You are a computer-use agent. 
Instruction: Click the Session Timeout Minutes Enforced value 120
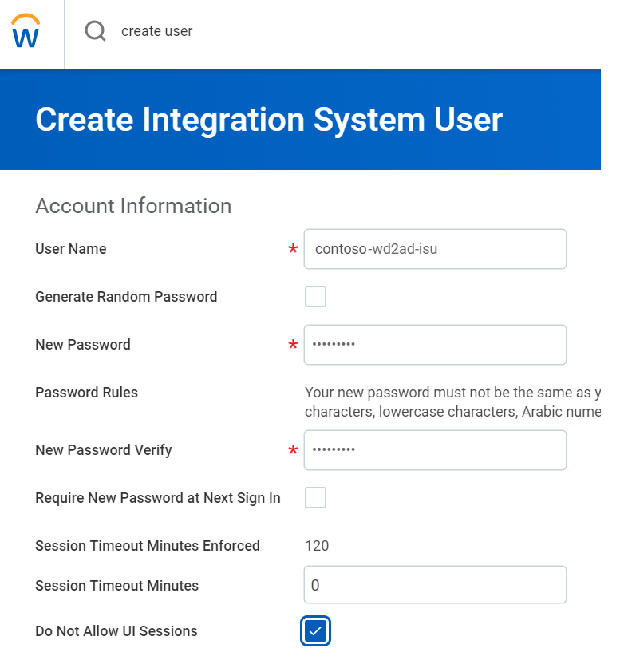pyautogui.click(x=317, y=545)
